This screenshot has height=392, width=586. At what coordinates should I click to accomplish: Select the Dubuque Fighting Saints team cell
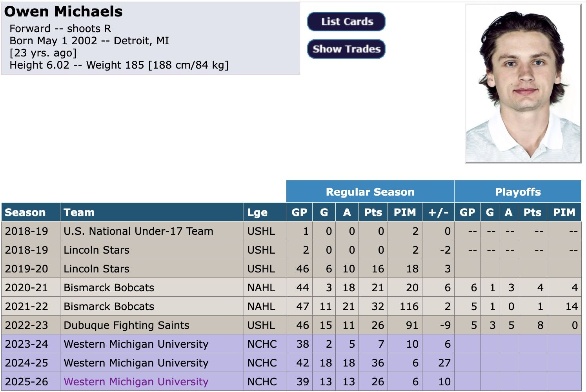coord(126,325)
